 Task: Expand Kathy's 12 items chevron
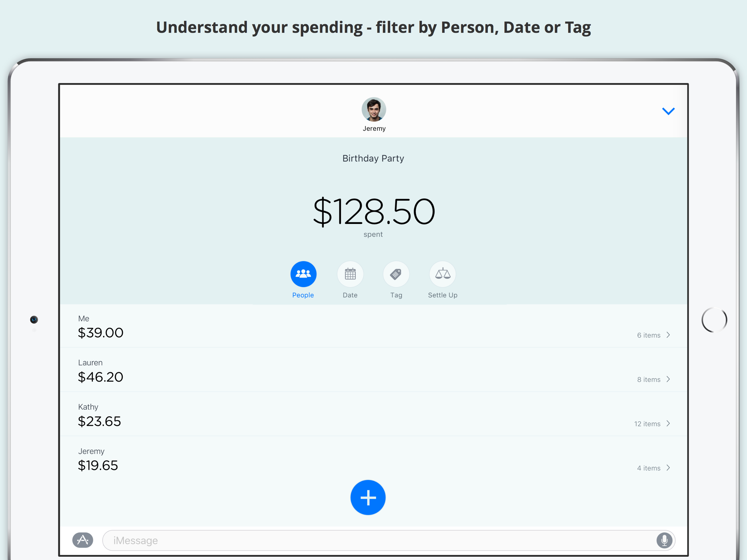[668, 424]
